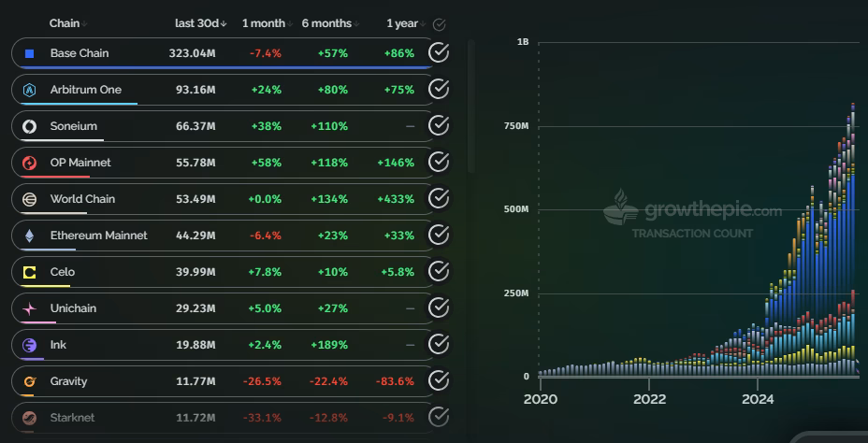
Task: Click the 2020 label on chart axis
Action: coord(541,399)
